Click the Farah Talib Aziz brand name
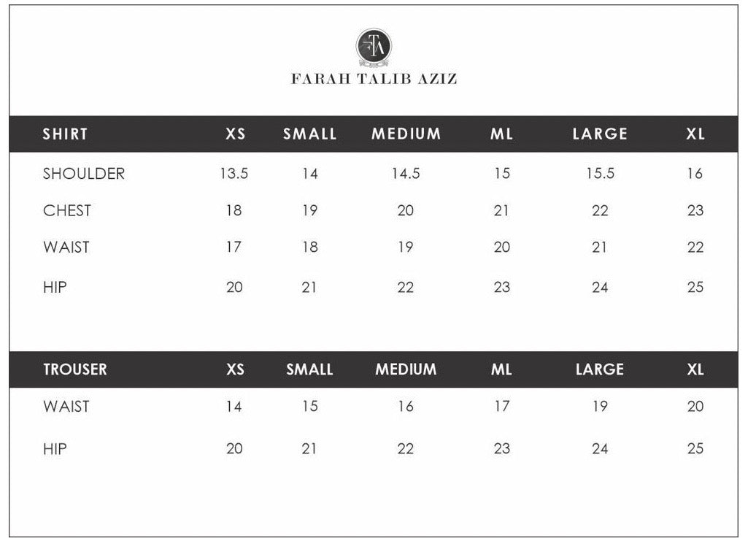The width and height of the screenshot is (756, 552). point(374,79)
